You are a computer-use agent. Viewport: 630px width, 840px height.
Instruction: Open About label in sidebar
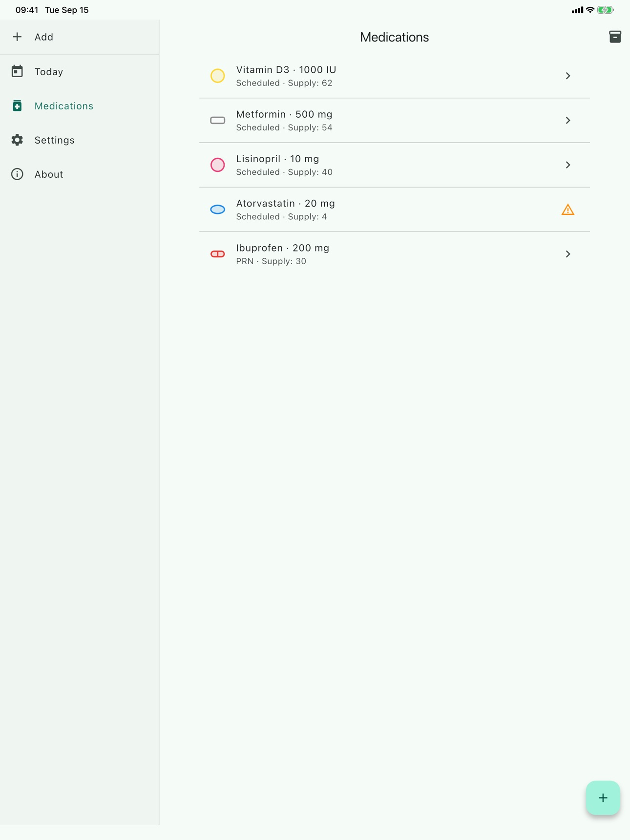pyautogui.click(x=49, y=174)
